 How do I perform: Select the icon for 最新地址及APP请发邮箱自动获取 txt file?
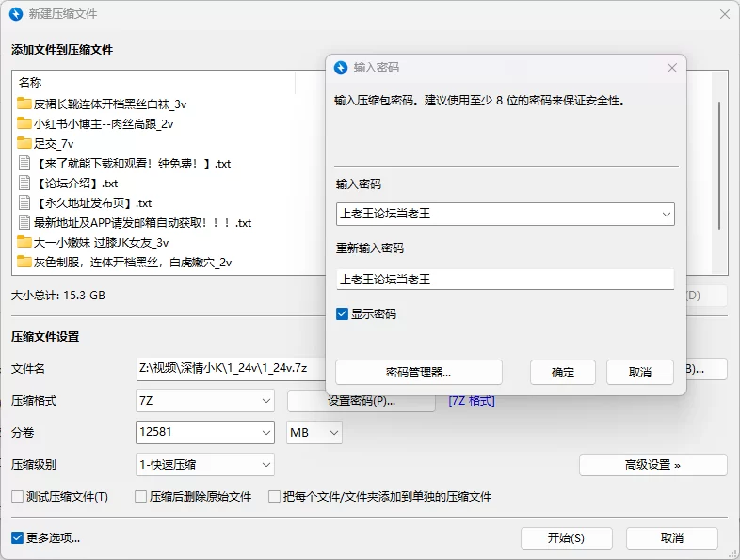(24, 223)
